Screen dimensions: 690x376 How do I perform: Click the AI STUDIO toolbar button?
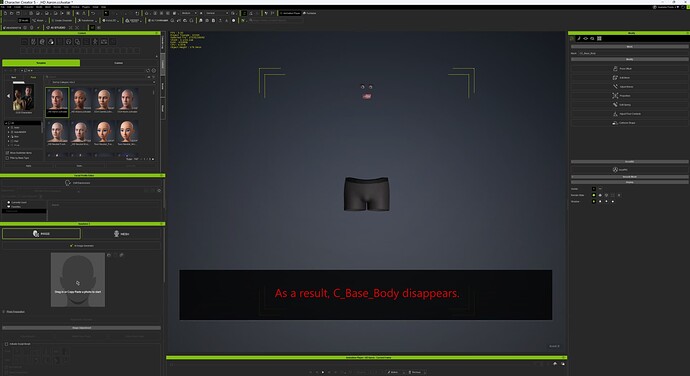tap(56, 27)
